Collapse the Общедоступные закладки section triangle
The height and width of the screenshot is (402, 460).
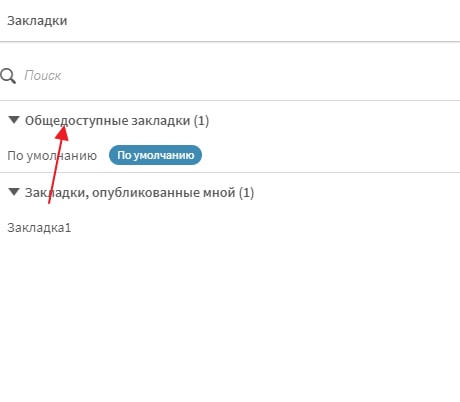pos(14,120)
